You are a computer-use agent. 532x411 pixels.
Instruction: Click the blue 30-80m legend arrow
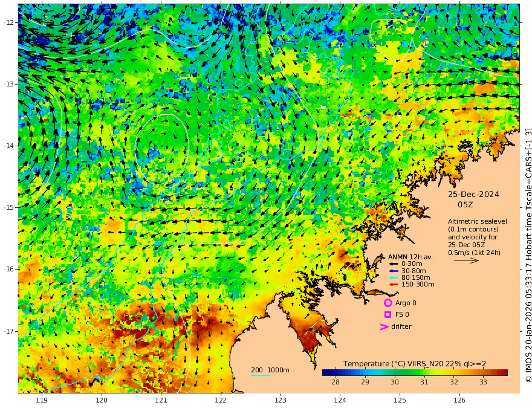click(394, 271)
